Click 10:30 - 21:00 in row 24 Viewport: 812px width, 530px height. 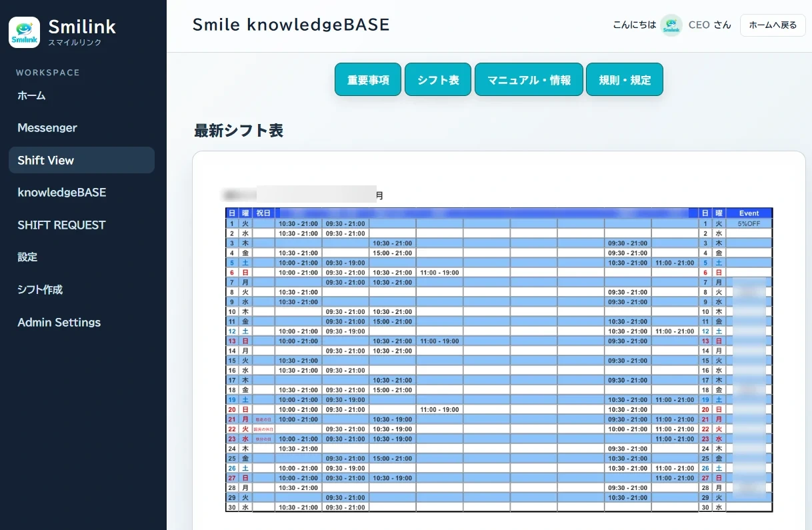[x=298, y=449]
